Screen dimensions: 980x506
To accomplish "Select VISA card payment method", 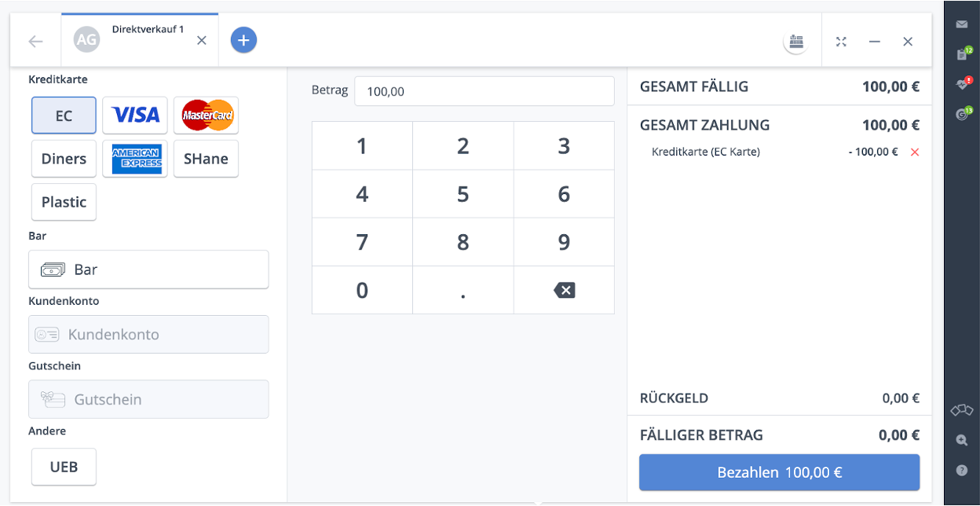I will point(135,115).
